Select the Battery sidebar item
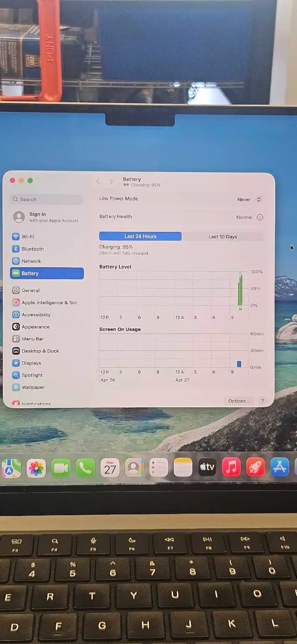This screenshot has width=297, height=644. pos(46,273)
